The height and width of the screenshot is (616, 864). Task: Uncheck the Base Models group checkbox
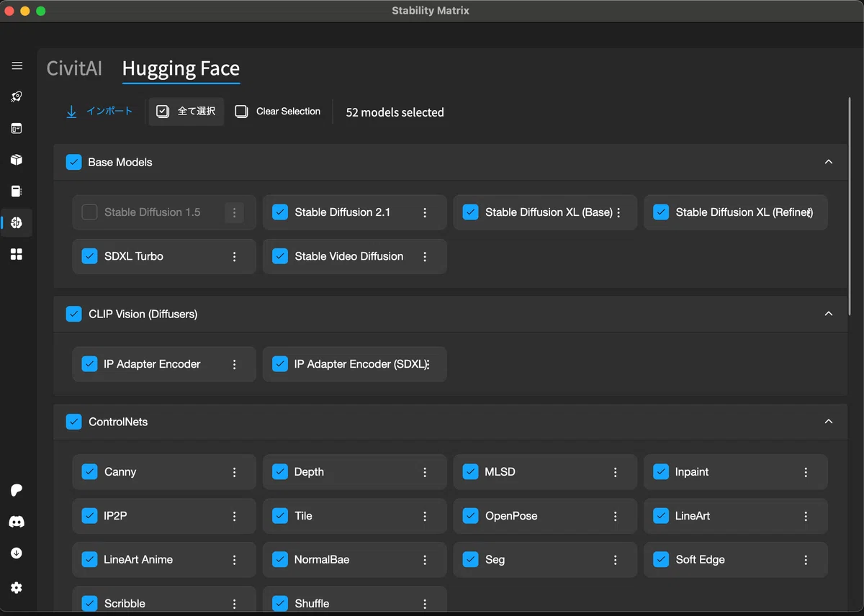click(x=73, y=162)
